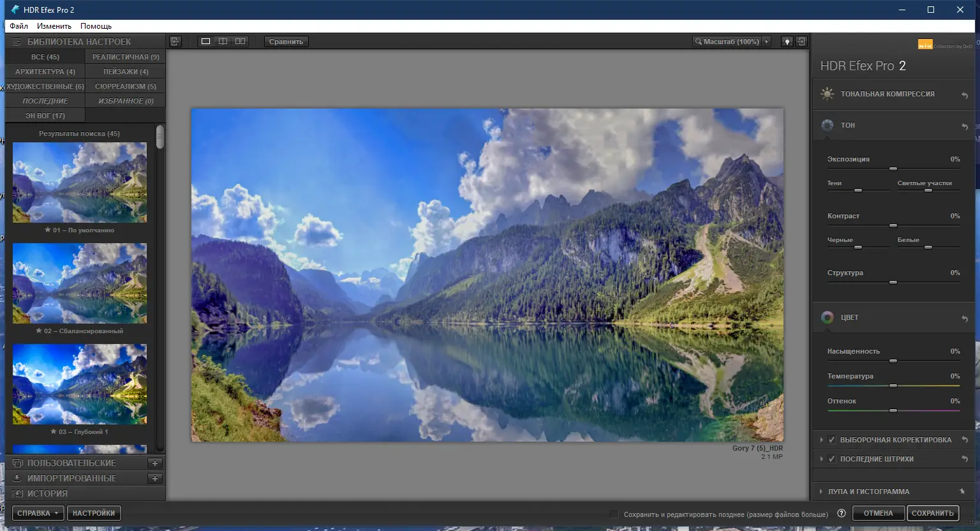This screenshot has height=531, width=980.
Task: Click the Сохранить button
Action: tap(933, 512)
